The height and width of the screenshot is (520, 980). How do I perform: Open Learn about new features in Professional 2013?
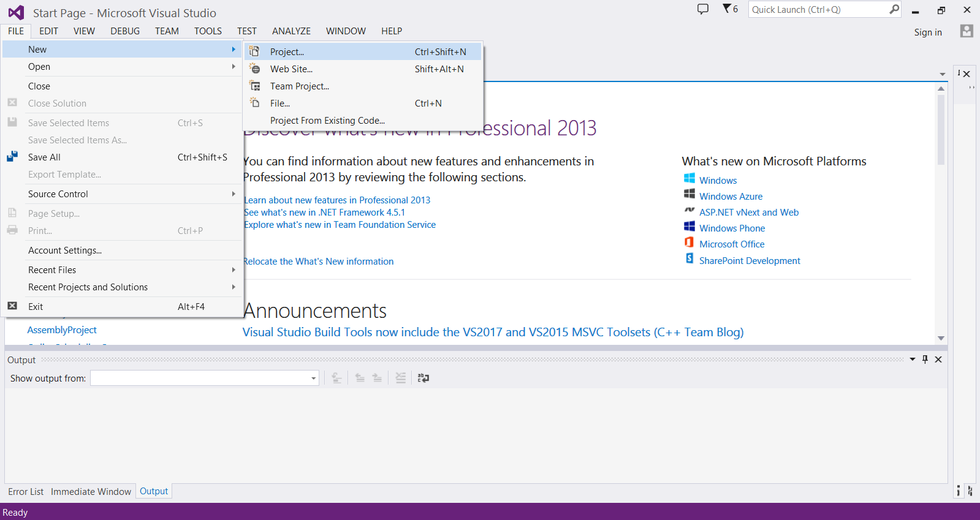pyautogui.click(x=337, y=200)
